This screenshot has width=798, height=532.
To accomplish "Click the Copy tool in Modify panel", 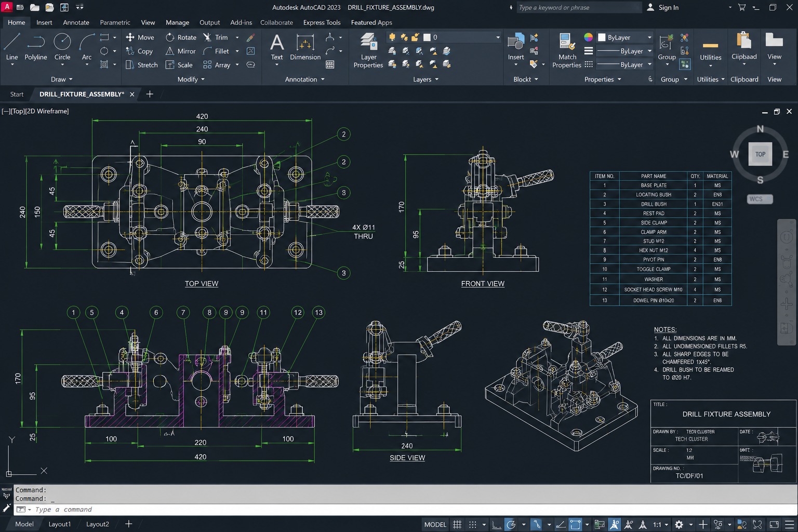I will (x=139, y=51).
